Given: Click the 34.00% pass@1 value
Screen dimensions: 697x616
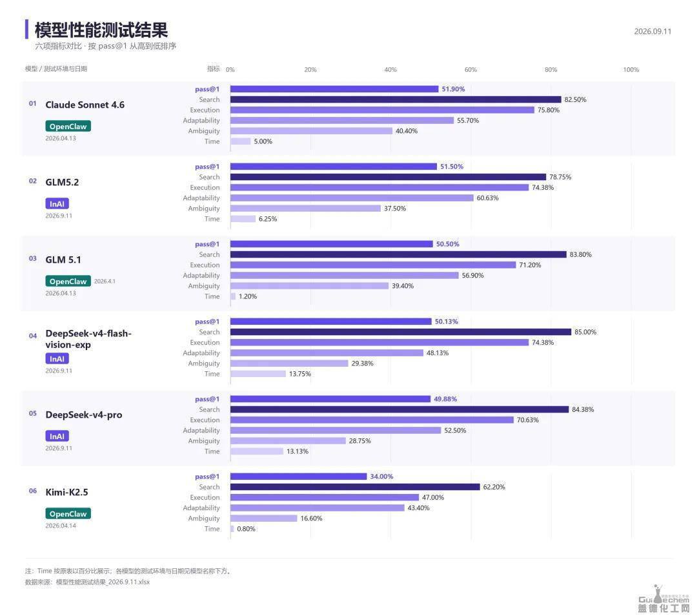Looking at the screenshot, I should (x=381, y=477).
